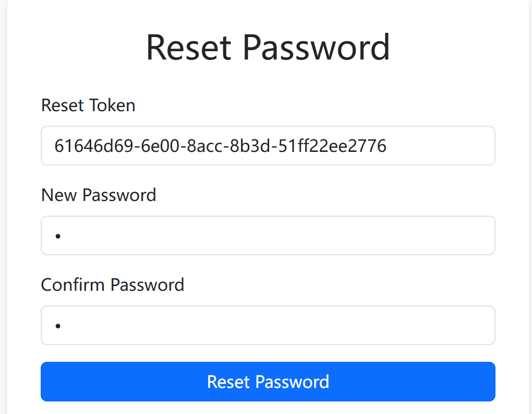Image resolution: width=532 pixels, height=414 pixels.
Task: Click the New Password label text
Action: [99, 195]
